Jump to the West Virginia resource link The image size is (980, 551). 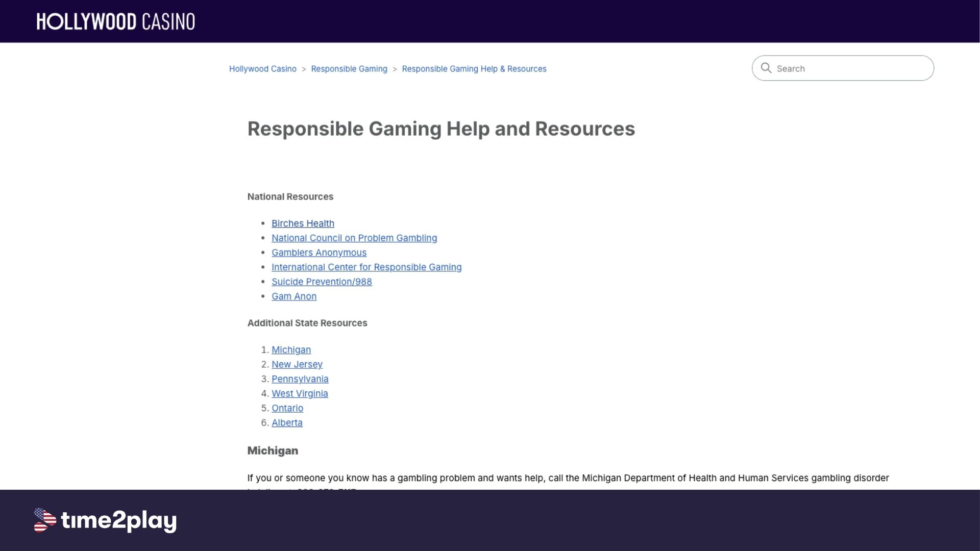click(300, 394)
